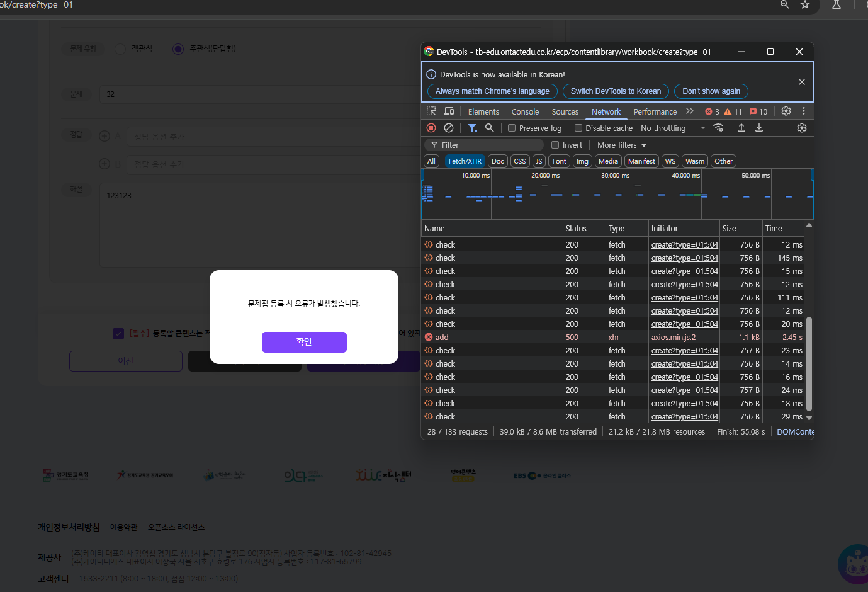Click Switch DevTools to Korean button
Screen dimensions: 868x592
pos(616,91)
